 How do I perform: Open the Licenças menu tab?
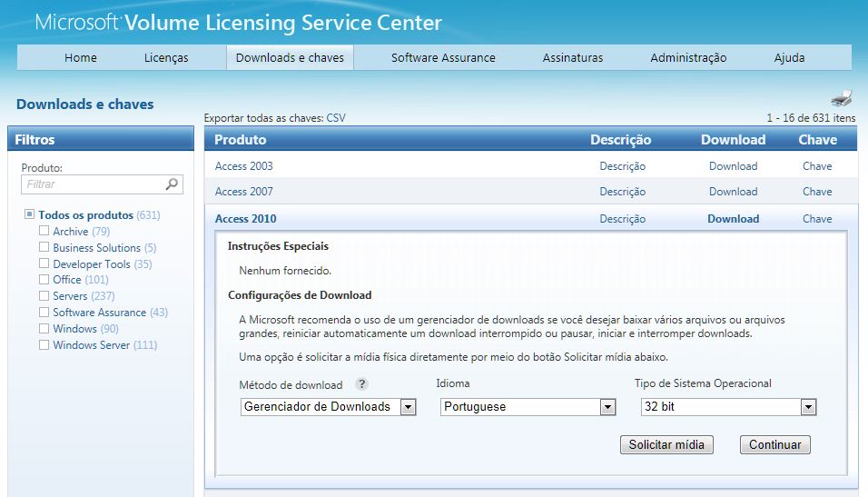tap(166, 58)
